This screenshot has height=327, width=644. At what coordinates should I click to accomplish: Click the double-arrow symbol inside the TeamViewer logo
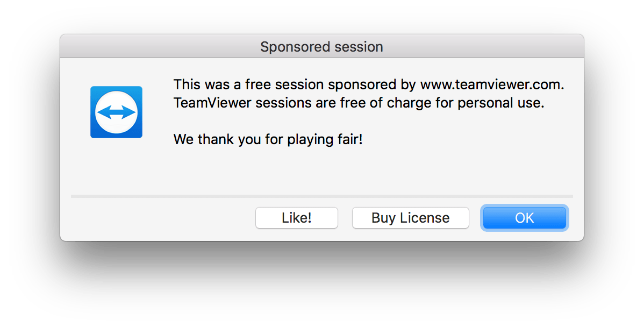(116, 112)
